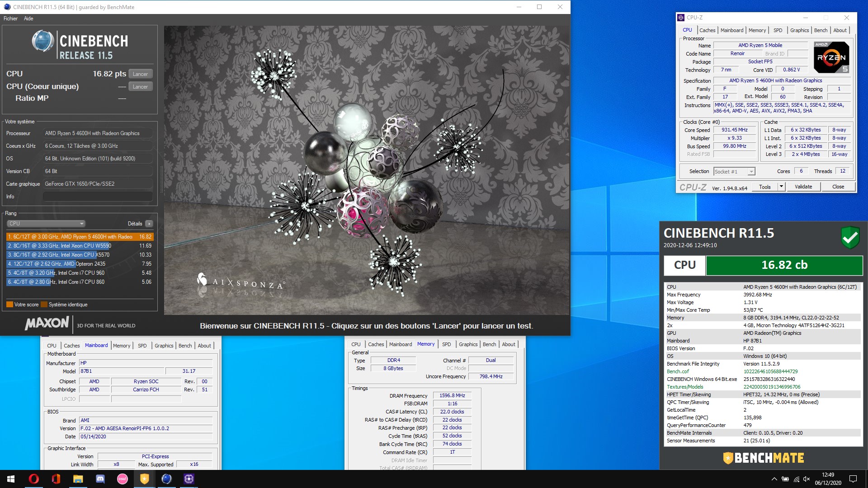
Task: Open Discord from taskbar
Action: pyautogui.click(x=100, y=479)
